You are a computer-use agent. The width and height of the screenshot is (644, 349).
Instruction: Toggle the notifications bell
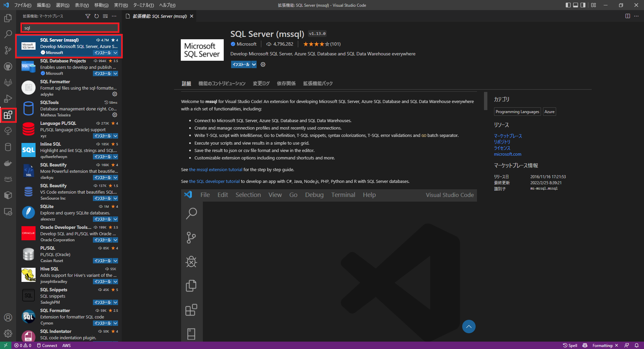637,345
